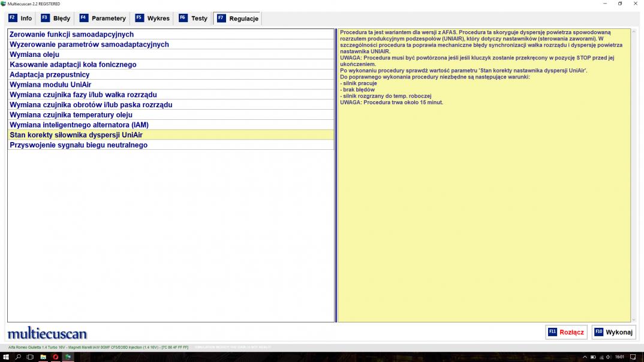The height and width of the screenshot is (362, 644).
Task: Switch to the Błędy tab
Action: [x=56, y=19]
